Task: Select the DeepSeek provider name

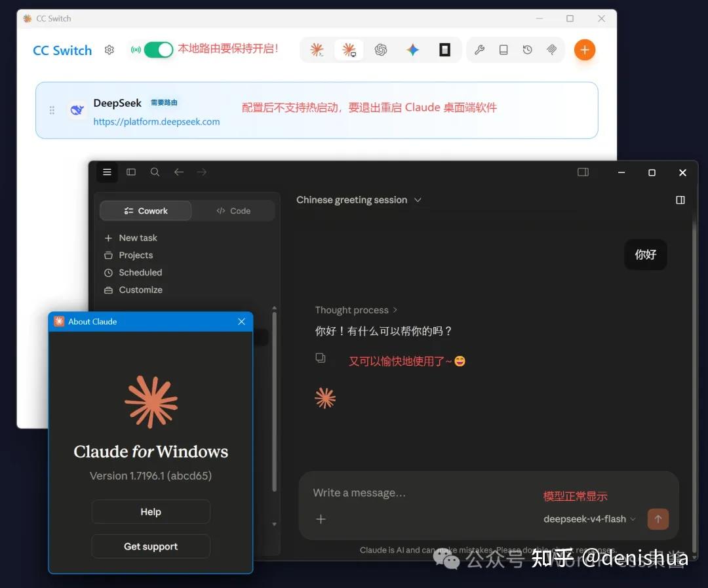Action: tap(117, 103)
